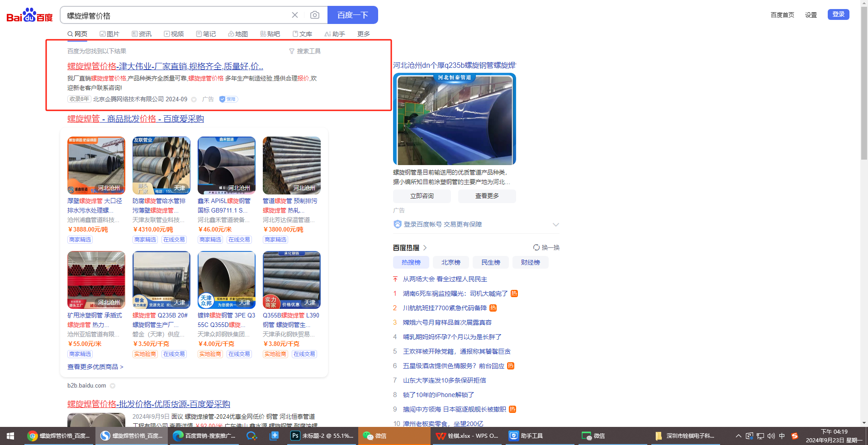Open hot topic 湖南6死车祸监控曝光
The height and width of the screenshot is (445, 868).
pos(455,294)
